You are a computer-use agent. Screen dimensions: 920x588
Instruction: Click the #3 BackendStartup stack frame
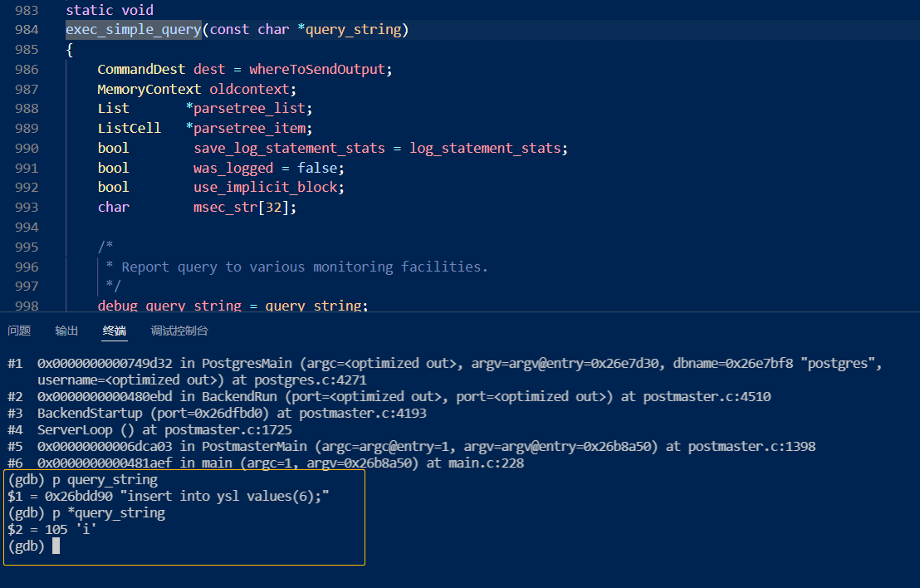(217, 413)
